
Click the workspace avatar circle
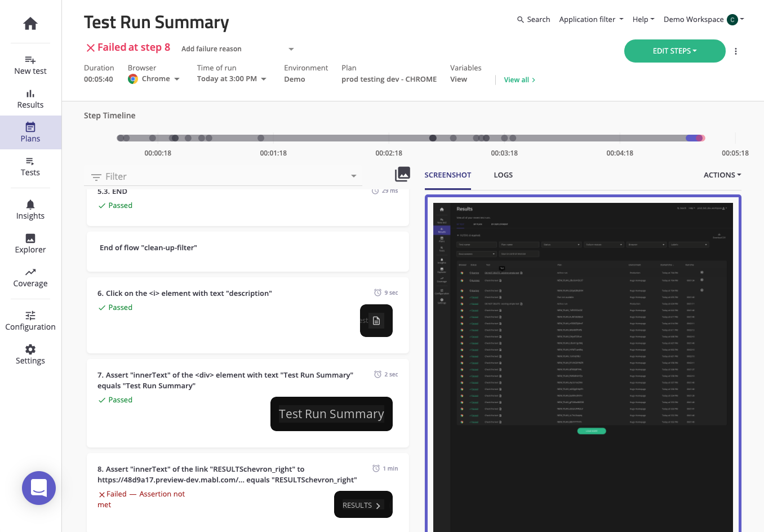point(732,20)
